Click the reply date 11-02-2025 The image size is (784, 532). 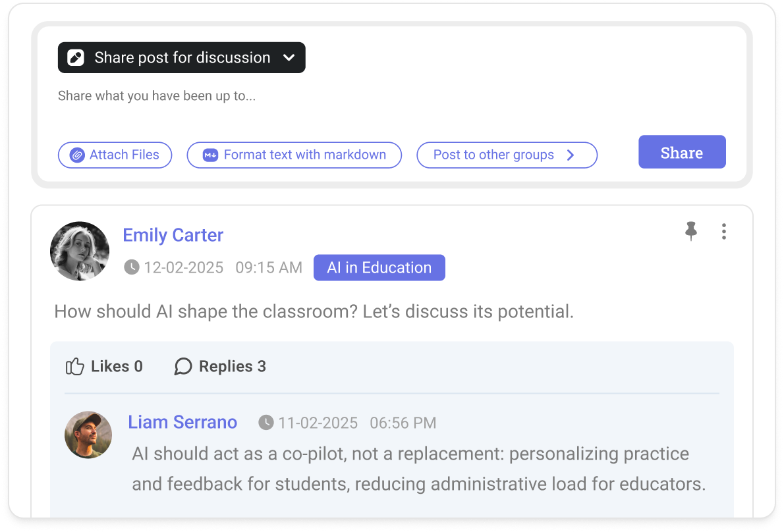pos(318,423)
